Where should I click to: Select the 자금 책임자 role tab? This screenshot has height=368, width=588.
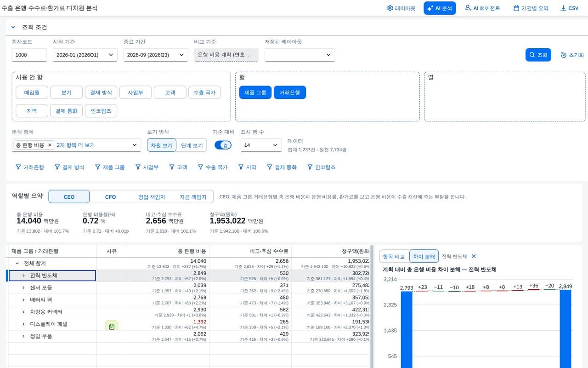tap(193, 196)
